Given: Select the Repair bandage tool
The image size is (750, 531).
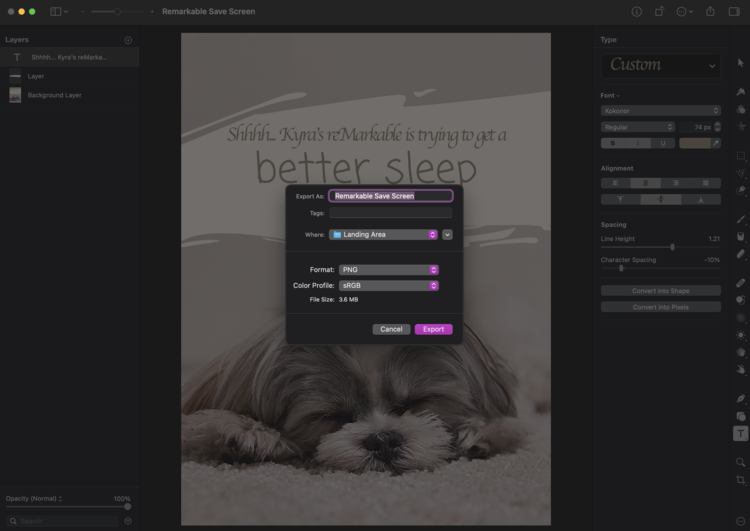Looking at the screenshot, I should pos(740,283).
